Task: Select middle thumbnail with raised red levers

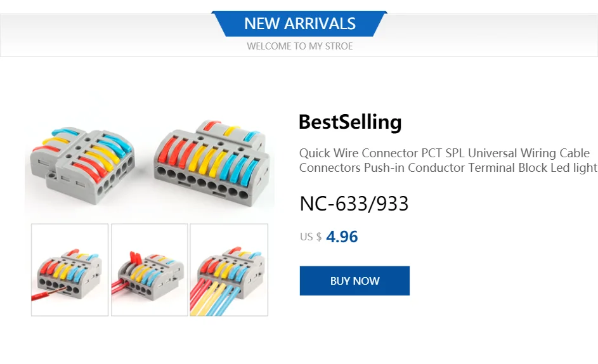Action: (x=150, y=270)
